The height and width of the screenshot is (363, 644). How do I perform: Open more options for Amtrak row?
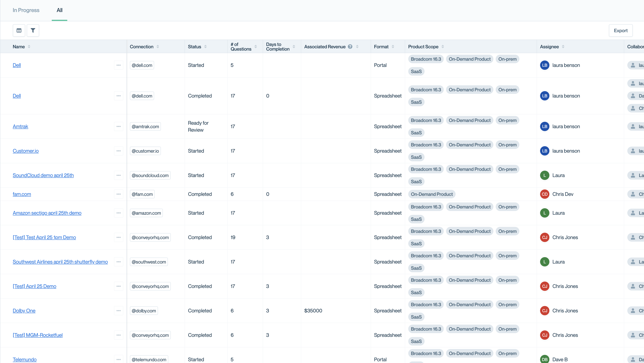(x=118, y=126)
